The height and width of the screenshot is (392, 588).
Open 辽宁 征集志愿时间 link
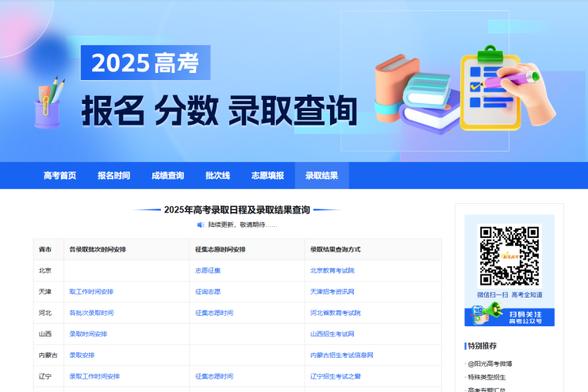coord(214,376)
